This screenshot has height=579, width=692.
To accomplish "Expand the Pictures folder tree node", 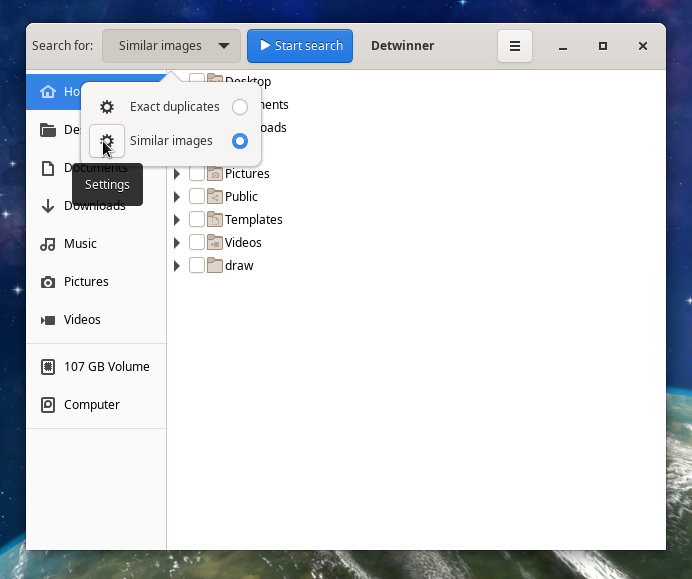I will click(x=177, y=174).
